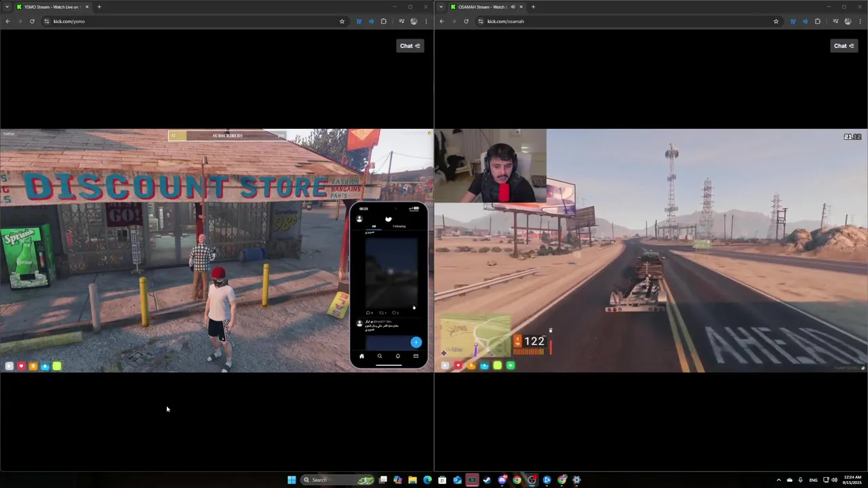Viewport: 868px width, 488px height.
Task: Click the YSMO game stream video
Action: pos(216,250)
